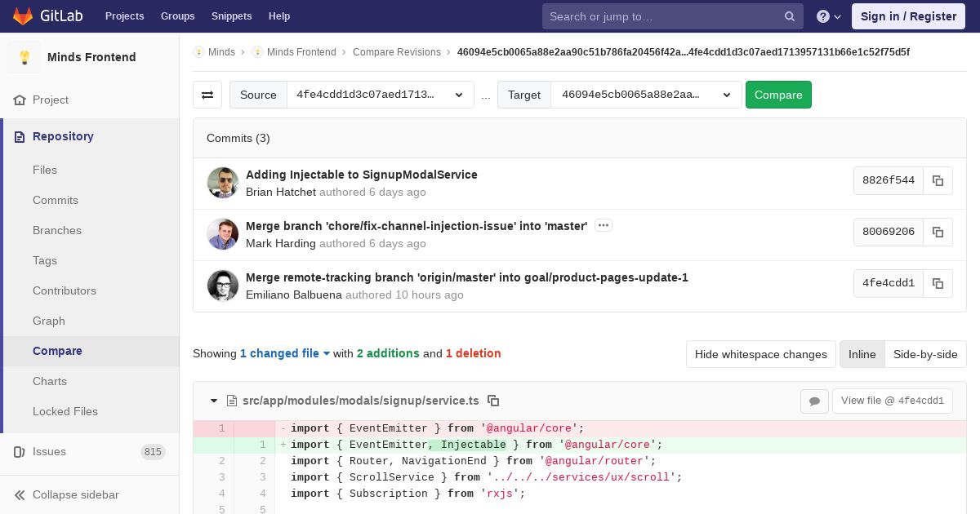Open Help in top navigation
The width and height of the screenshot is (980, 514).
[x=279, y=16]
